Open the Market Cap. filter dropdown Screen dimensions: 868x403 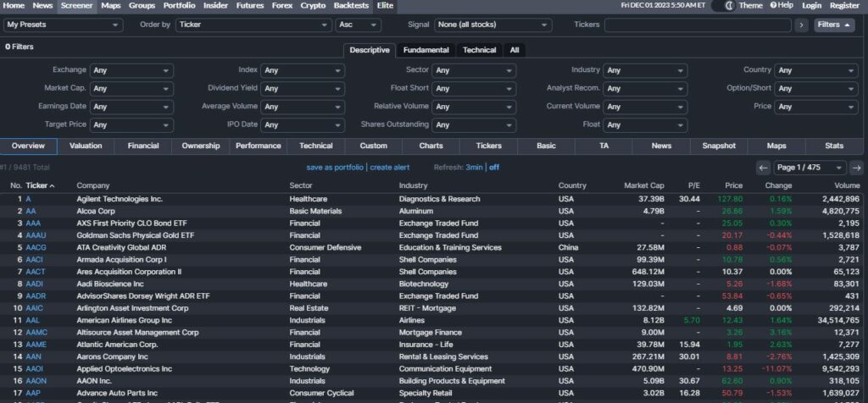(131, 88)
